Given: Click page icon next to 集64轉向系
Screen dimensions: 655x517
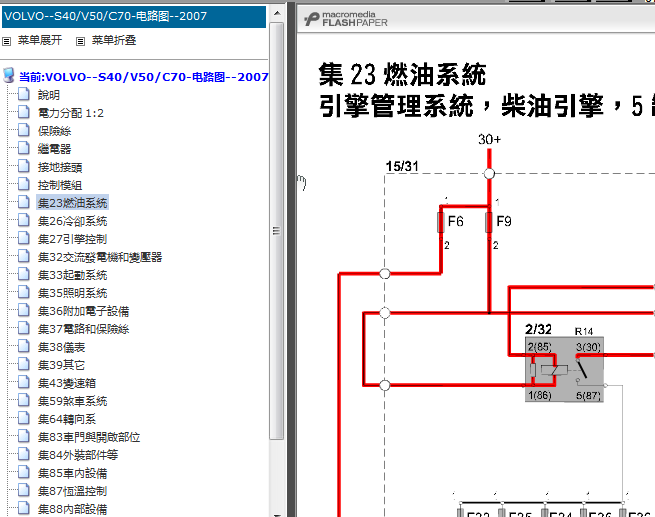Looking at the screenshot, I should click(x=24, y=418).
